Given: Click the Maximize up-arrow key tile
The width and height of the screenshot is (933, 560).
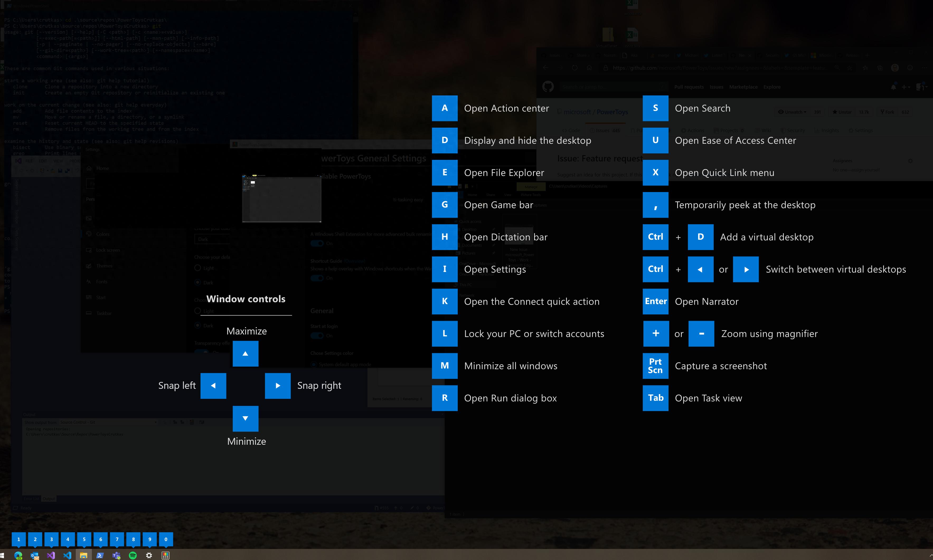Looking at the screenshot, I should [x=246, y=353].
